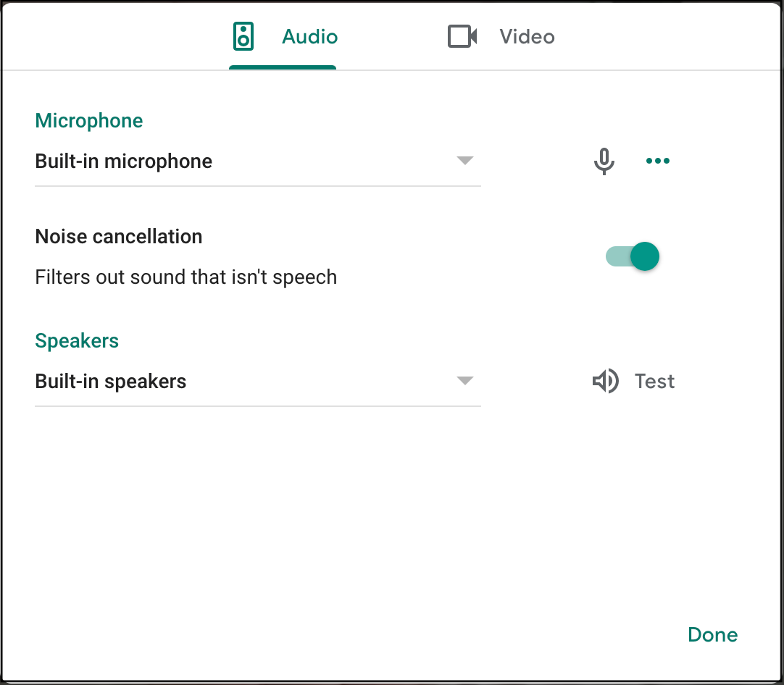Select the Audio tab
The image size is (784, 685).
[309, 37]
